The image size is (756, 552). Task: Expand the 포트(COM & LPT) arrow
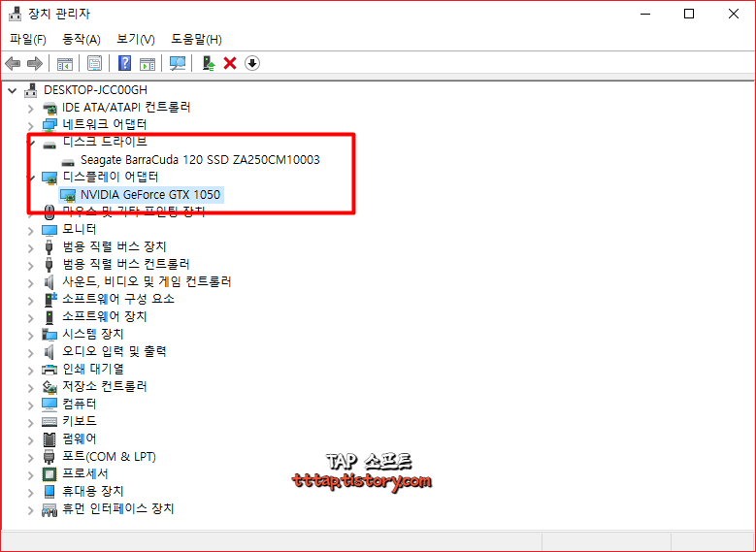[31, 458]
